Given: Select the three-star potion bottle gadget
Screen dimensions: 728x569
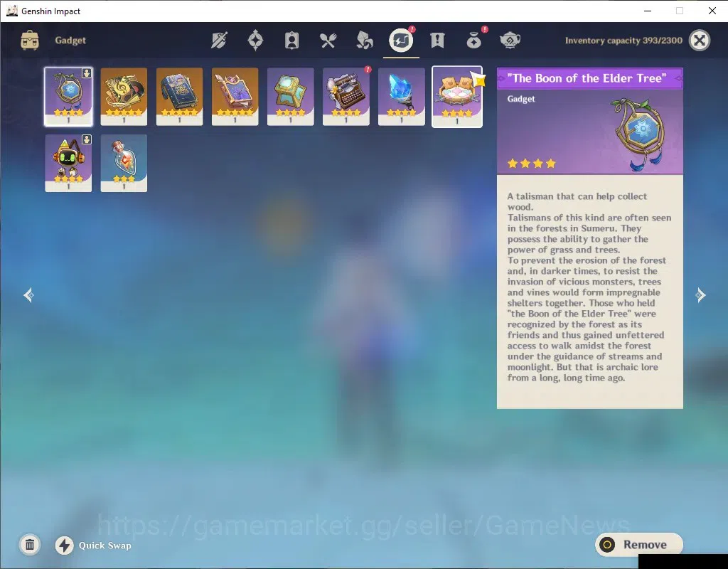Looking at the screenshot, I should 124,163.
